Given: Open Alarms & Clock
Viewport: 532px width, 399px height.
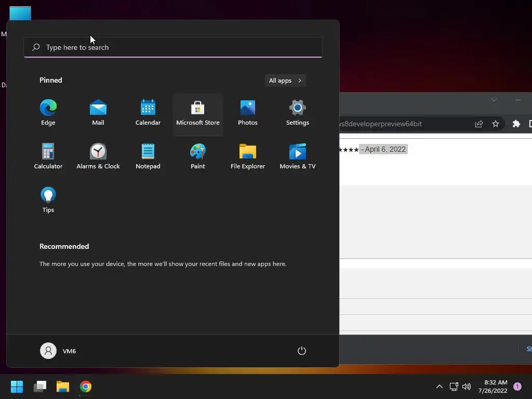Looking at the screenshot, I should point(98,157).
